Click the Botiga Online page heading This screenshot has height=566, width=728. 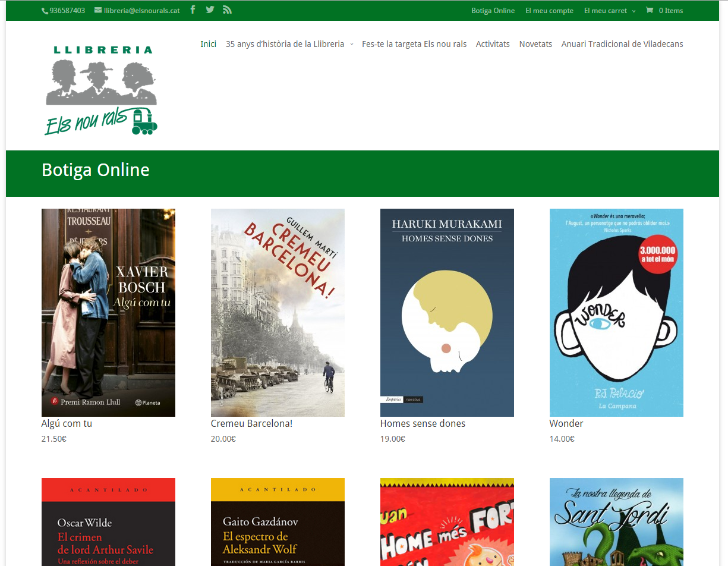point(96,170)
